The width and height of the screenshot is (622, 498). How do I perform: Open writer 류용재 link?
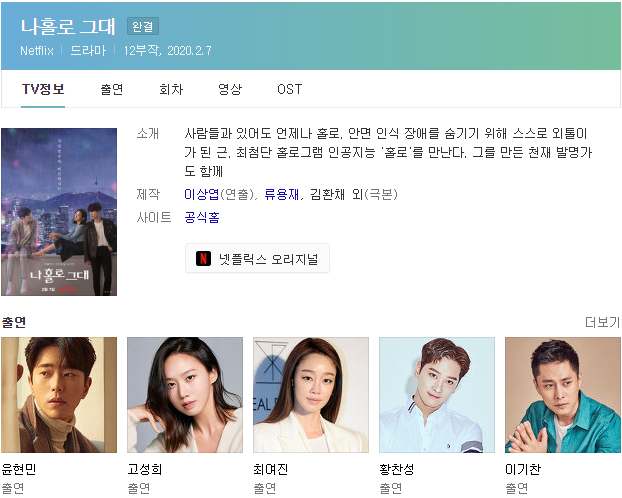pos(282,194)
